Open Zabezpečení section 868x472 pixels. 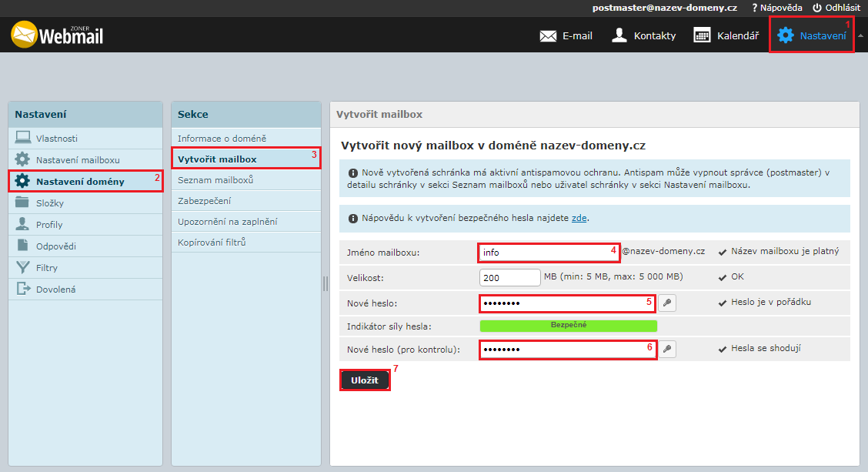(204, 201)
